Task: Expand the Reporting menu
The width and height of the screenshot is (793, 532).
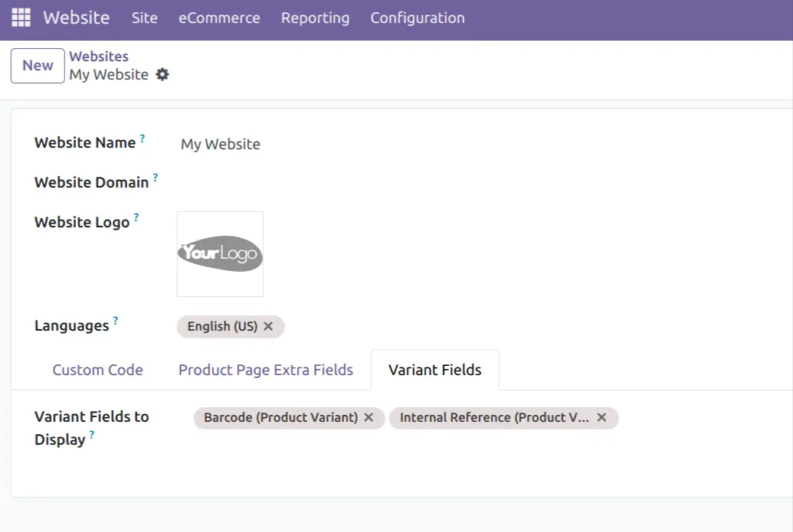Action: (x=315, y=18)
